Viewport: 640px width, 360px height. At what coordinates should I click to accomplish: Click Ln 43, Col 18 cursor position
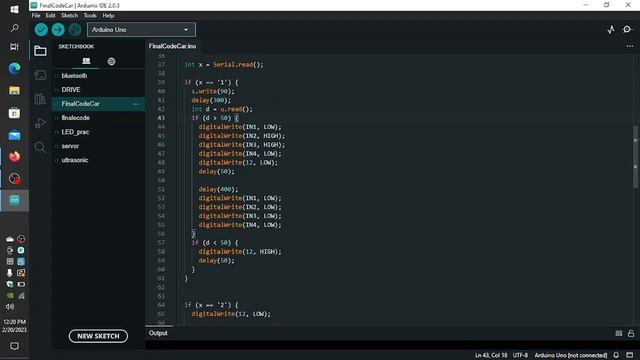(491, 355)
